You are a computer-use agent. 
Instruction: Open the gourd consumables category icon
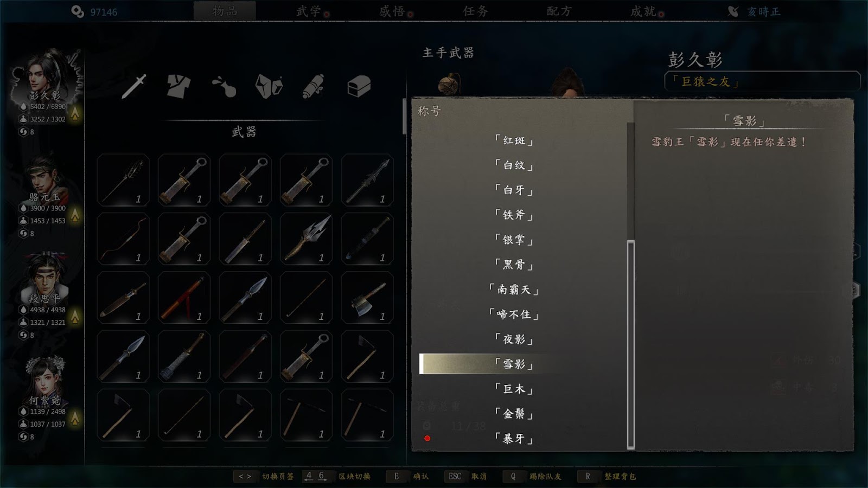[x=224, y=86]
